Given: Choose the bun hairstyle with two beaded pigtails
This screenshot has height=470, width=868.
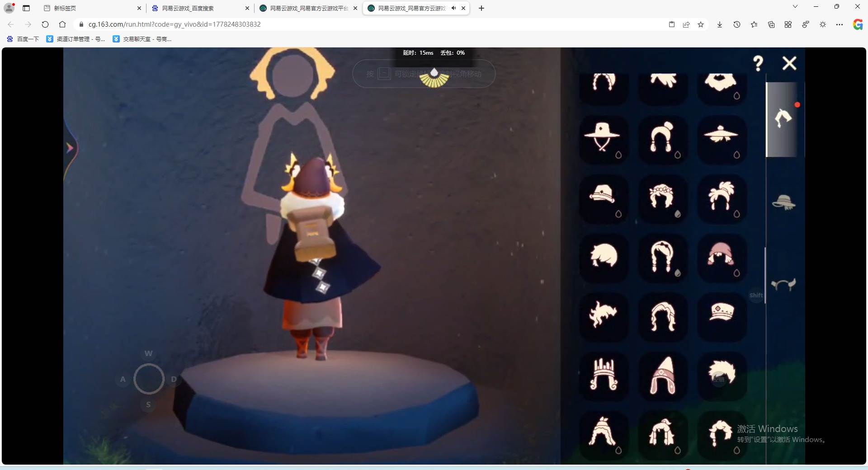Looking at the screenshot, I should (663, 140).
